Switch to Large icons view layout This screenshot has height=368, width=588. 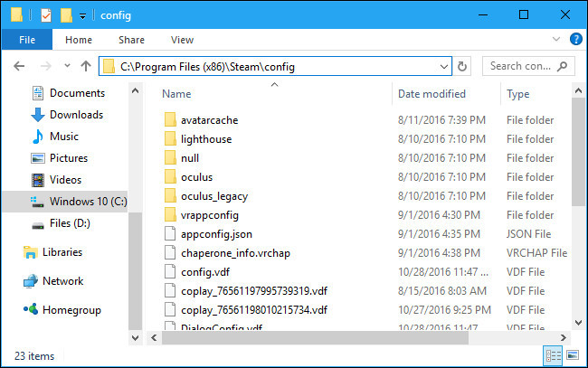(573, 354)
